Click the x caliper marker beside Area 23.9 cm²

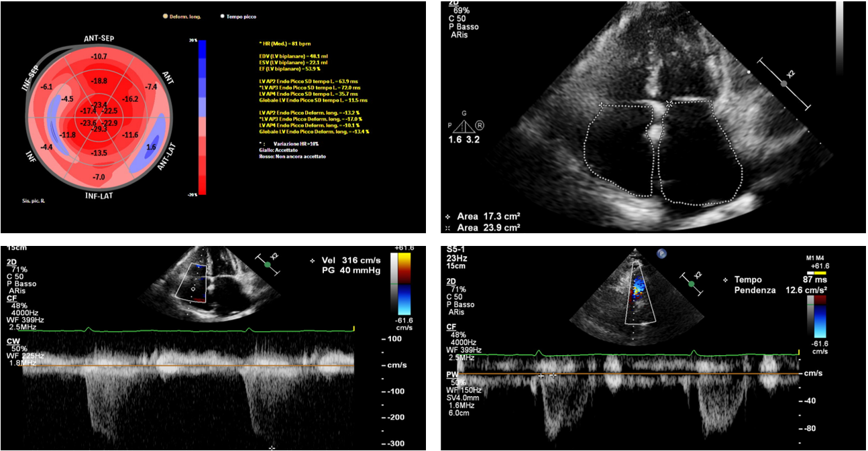[448, 228]
